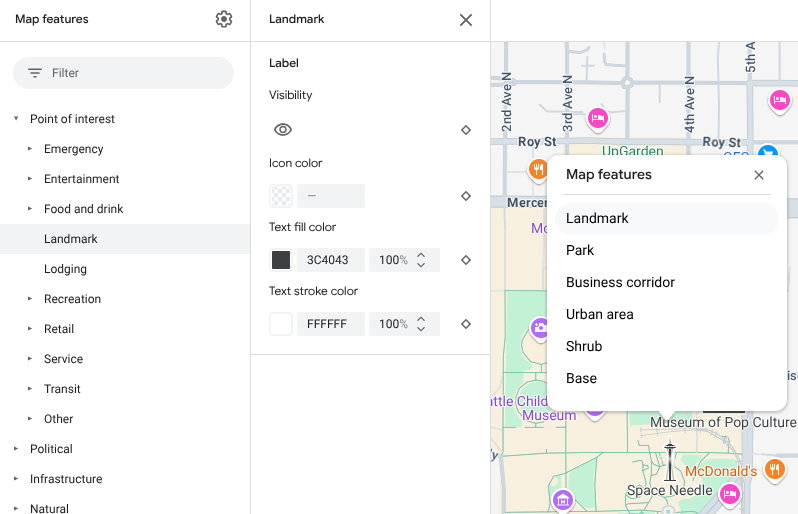
Task: Click the Museum of Pop Culture label
Action: (x=723, y=422)
